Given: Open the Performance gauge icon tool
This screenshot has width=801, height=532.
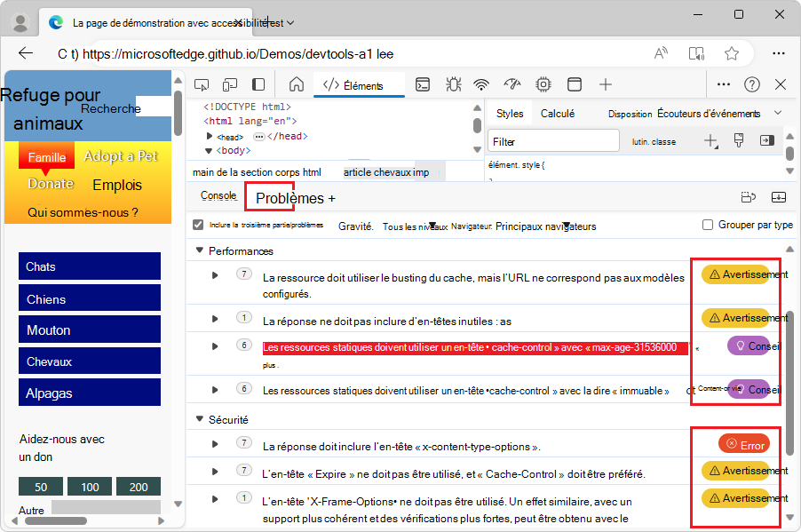Looking at the screenshot, I should point(512,84).
